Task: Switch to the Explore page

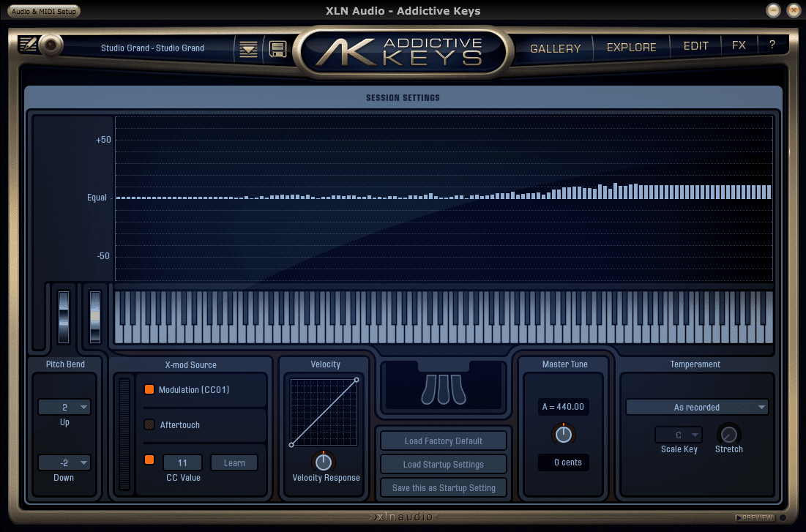Action: (x=631, y=48)
